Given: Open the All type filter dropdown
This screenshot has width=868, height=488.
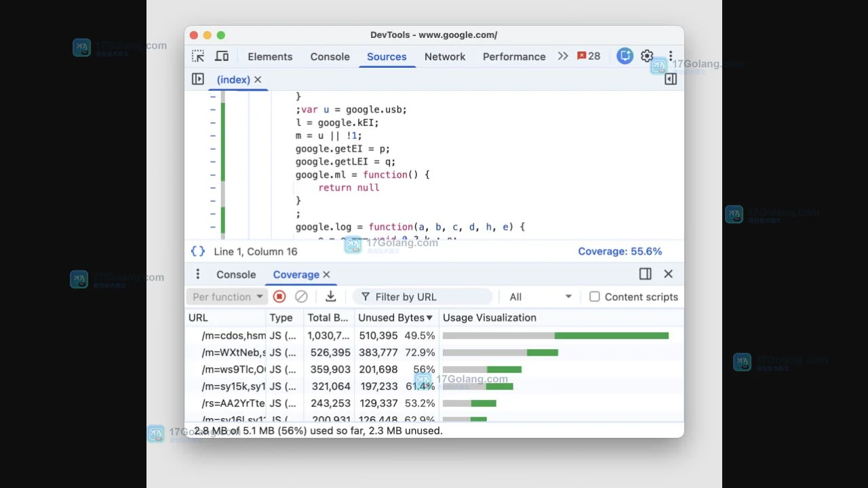Looking at the screenshot, I should (x=540, y=297).
